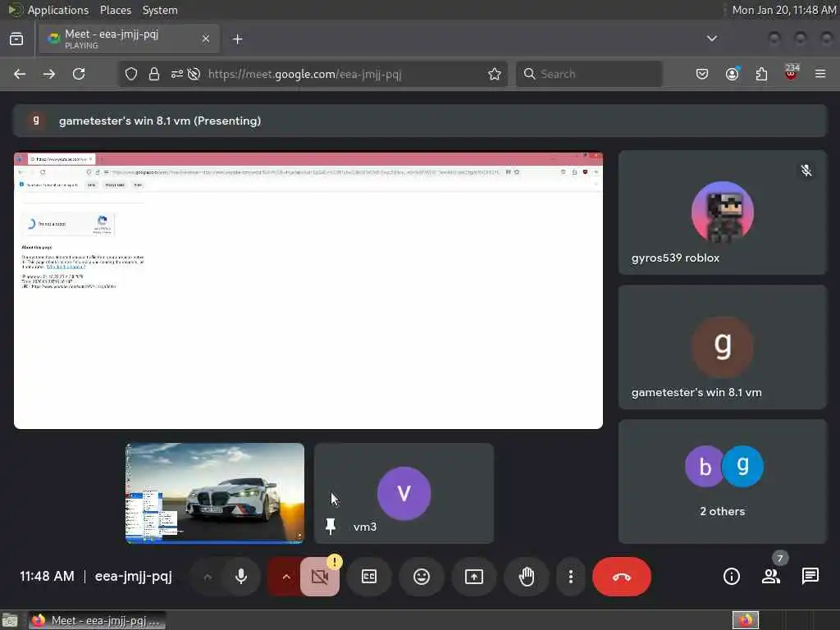
Task: Raise your hand in the meeting
Action: (x=527, y=577)
